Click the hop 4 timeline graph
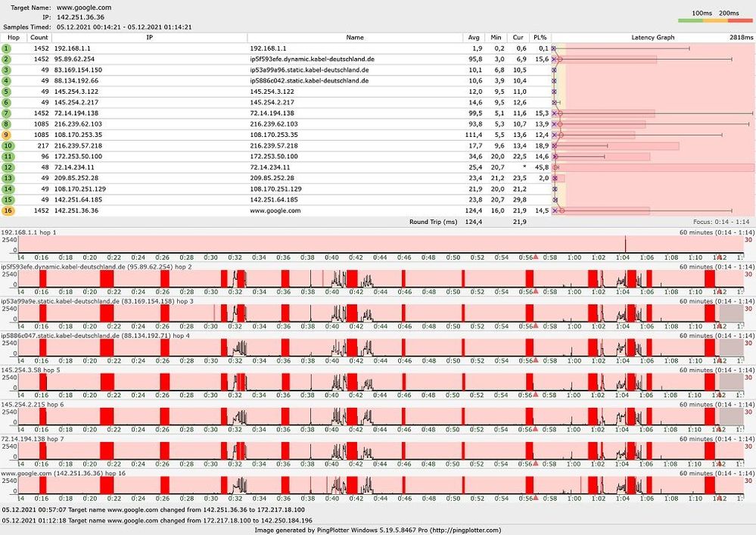Image resolution: width=756 pixels, height=535 pixels. [x=381, y=348]
